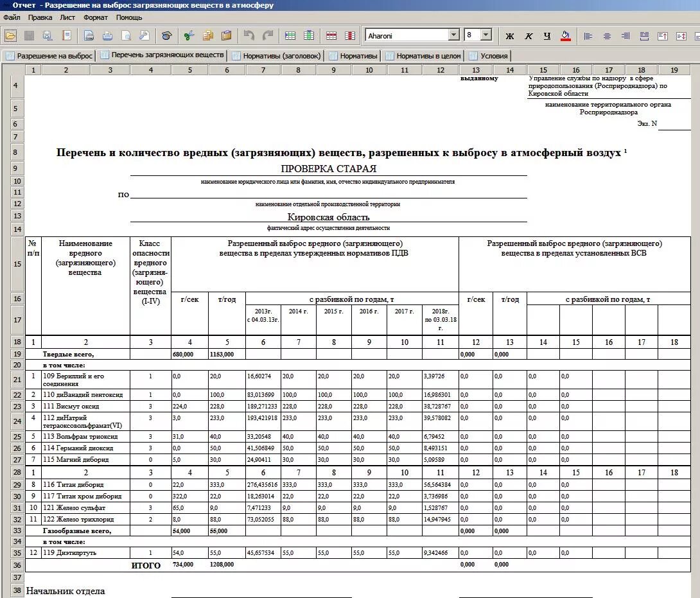Viewport: 700px width, 598px height.
Task: Click the 'Начальник отдела' text
Action: [x=66, y=591]
